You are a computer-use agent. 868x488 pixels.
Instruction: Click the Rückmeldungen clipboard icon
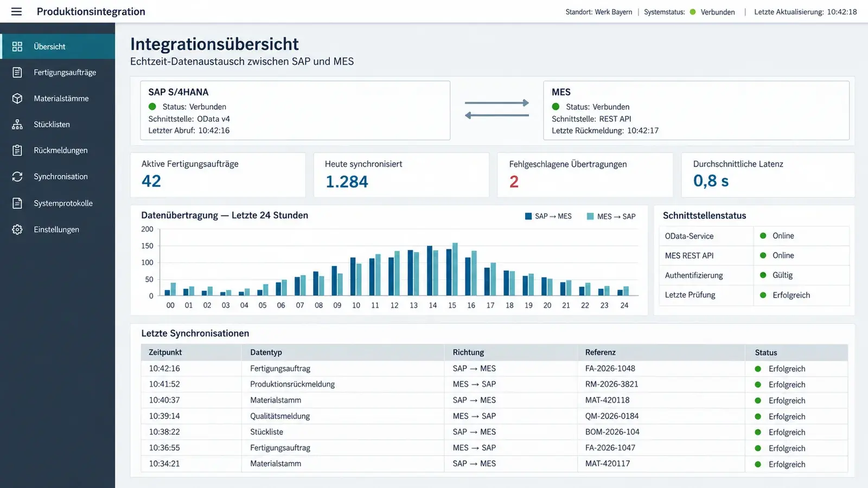coord(17,150)
